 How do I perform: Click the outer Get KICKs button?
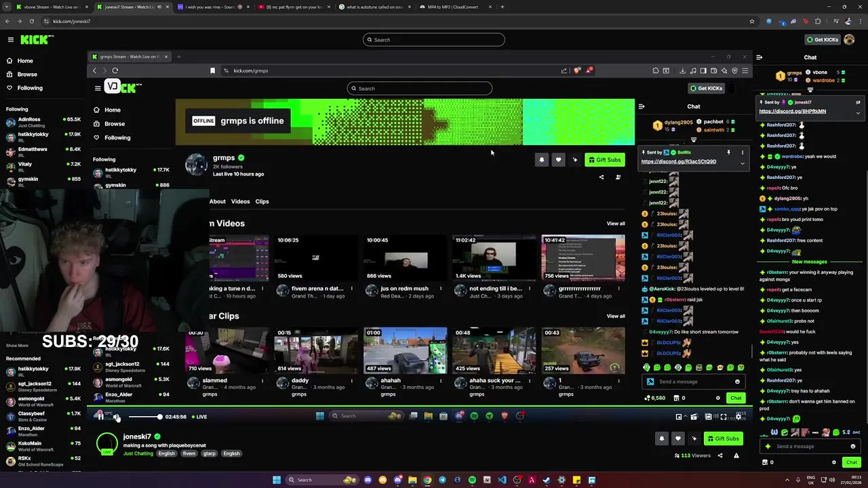(x=822, y=40)
